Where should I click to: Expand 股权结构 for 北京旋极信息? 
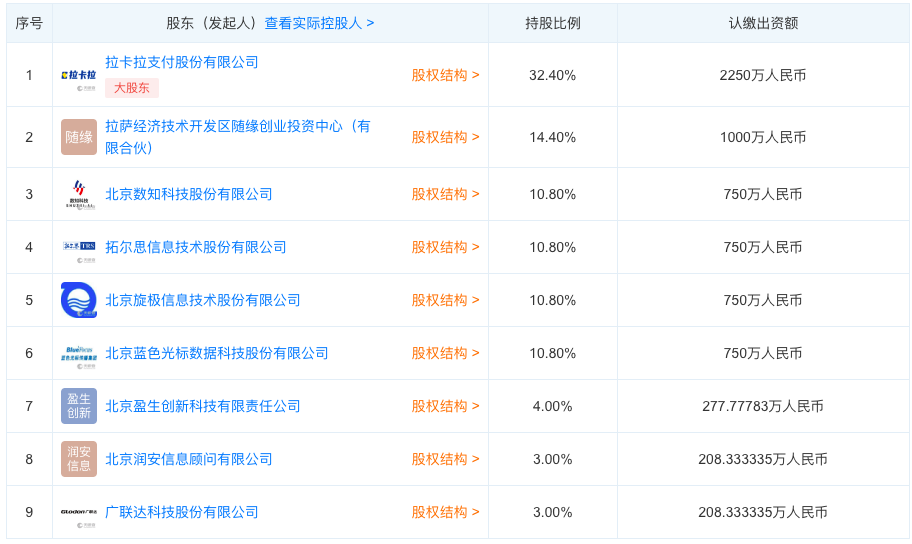446,300
